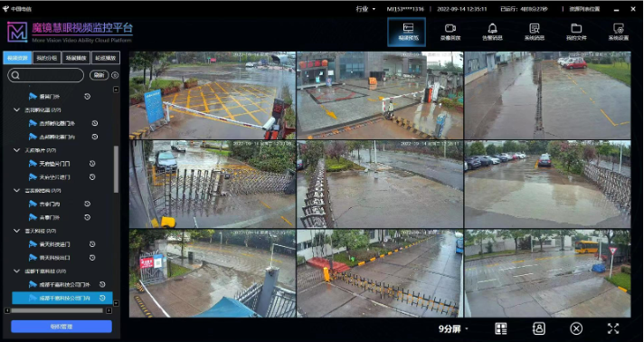Screen dimensions: 644x342
Task: Open the 行业 dropdown in title bar
Action: [x=365, y=9]
